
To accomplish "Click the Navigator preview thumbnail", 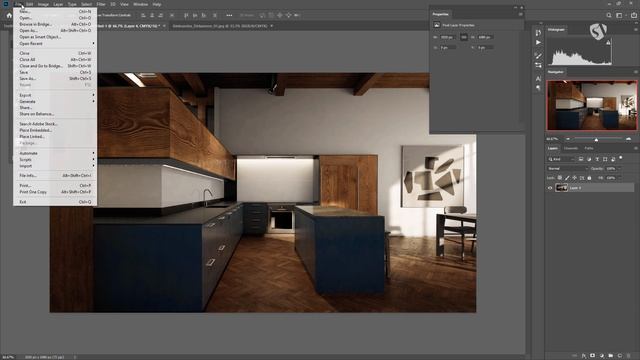I will coord(592,105).
